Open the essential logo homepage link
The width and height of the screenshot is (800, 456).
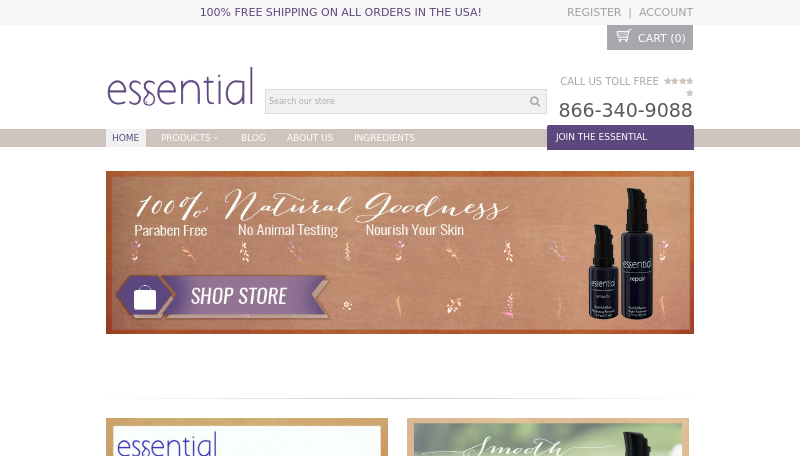click(x=180, y=87)
